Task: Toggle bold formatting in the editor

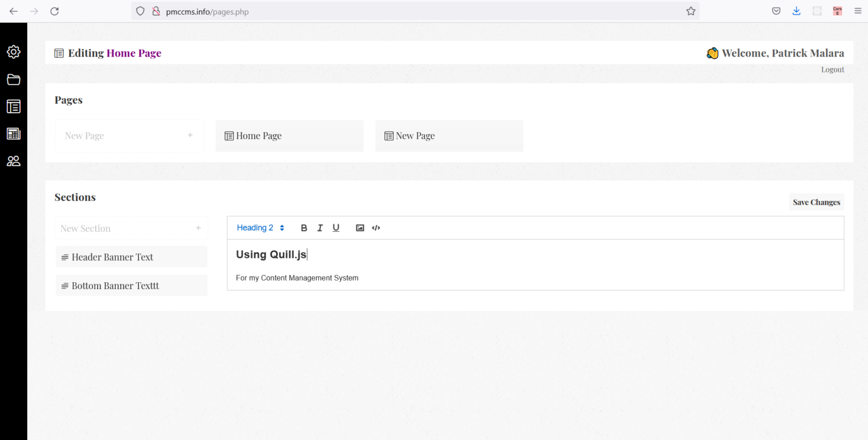Action: 304,228
